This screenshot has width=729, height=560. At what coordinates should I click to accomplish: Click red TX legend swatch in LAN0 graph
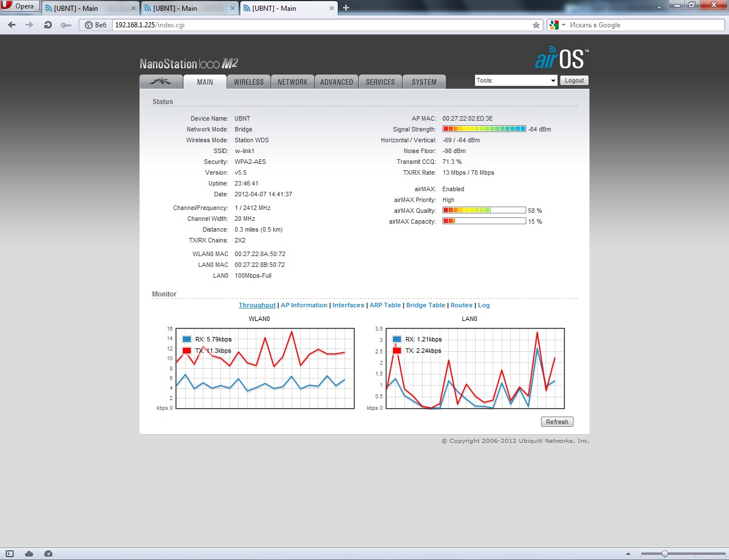click(x=397, y=351)
